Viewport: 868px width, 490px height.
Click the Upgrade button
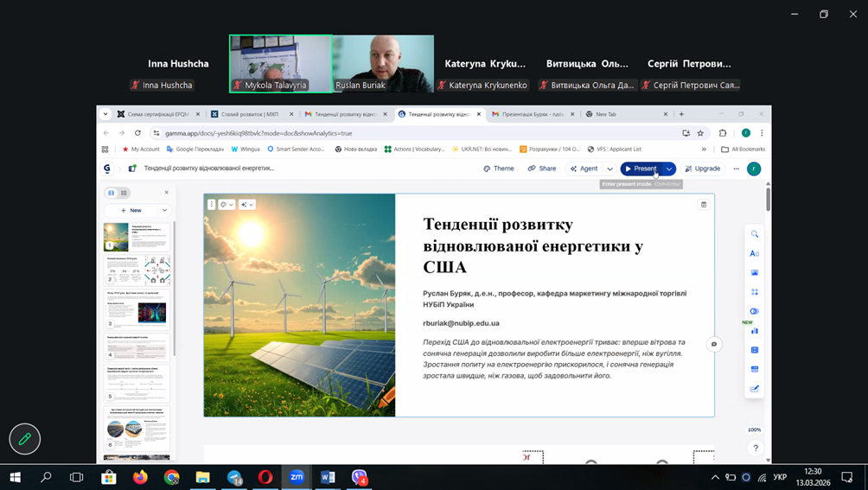coord(703,169)
